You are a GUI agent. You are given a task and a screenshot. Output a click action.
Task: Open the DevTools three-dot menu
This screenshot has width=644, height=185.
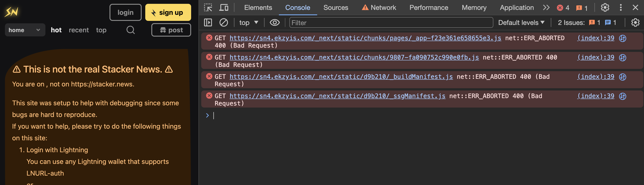pyautogui.click(x=620, y=7)
